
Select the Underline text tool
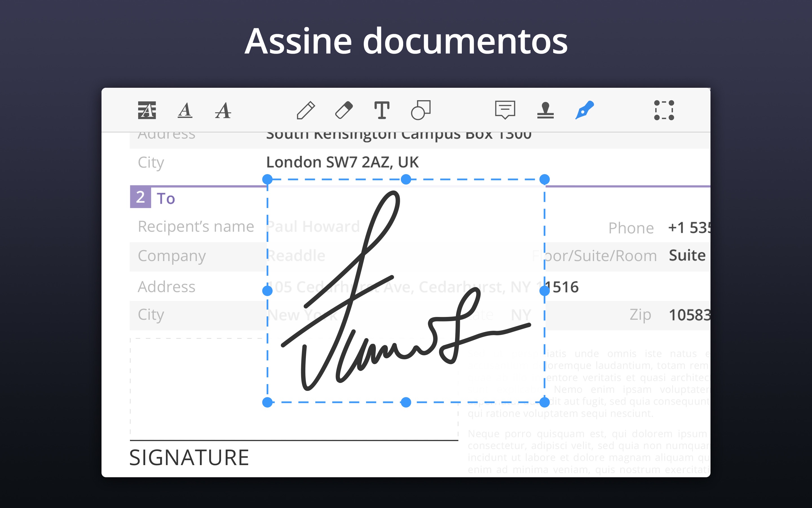click(x=185, y=110)
